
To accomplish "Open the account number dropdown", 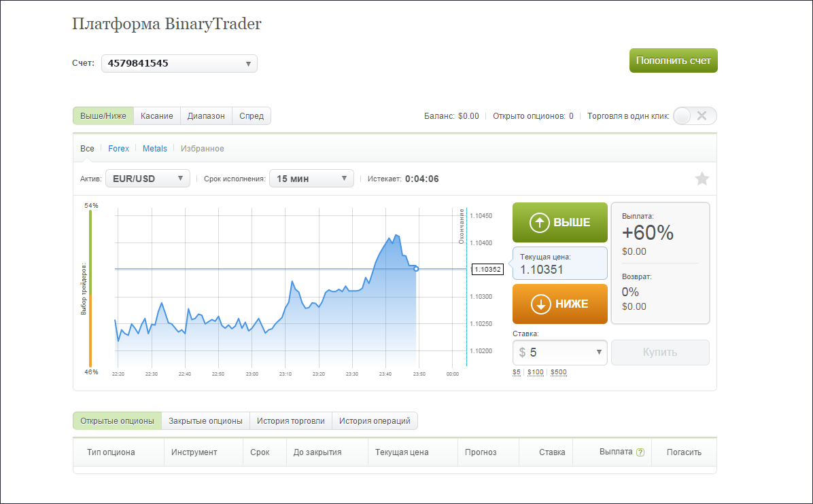I will tap(179, 63).
